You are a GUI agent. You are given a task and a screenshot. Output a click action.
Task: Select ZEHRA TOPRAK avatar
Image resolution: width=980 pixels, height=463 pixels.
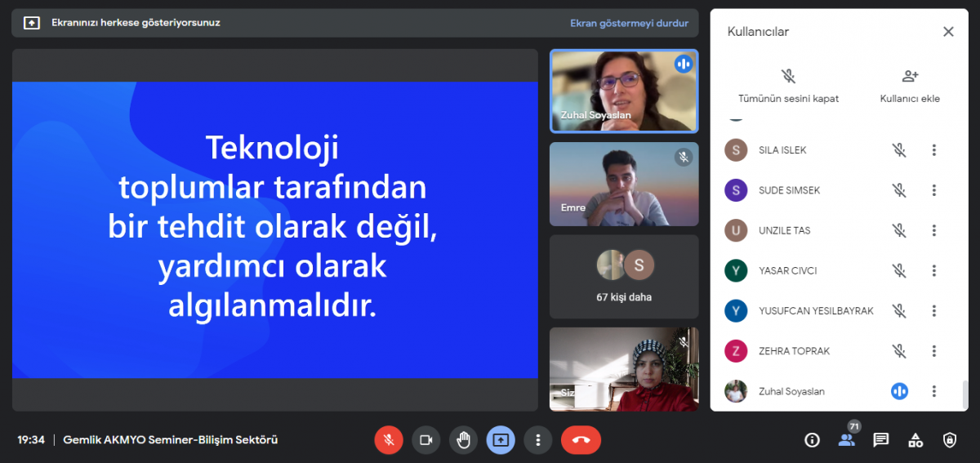[736, 351]
